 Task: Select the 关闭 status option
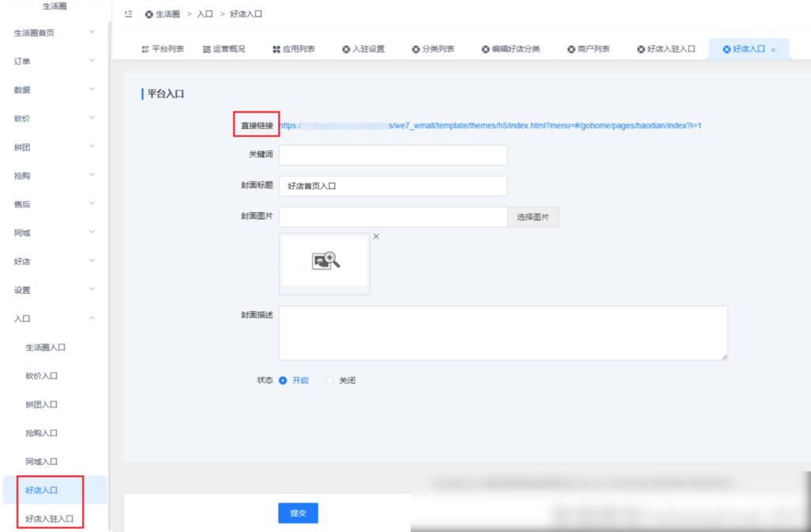pyautogui.click(x=329, y=380)
